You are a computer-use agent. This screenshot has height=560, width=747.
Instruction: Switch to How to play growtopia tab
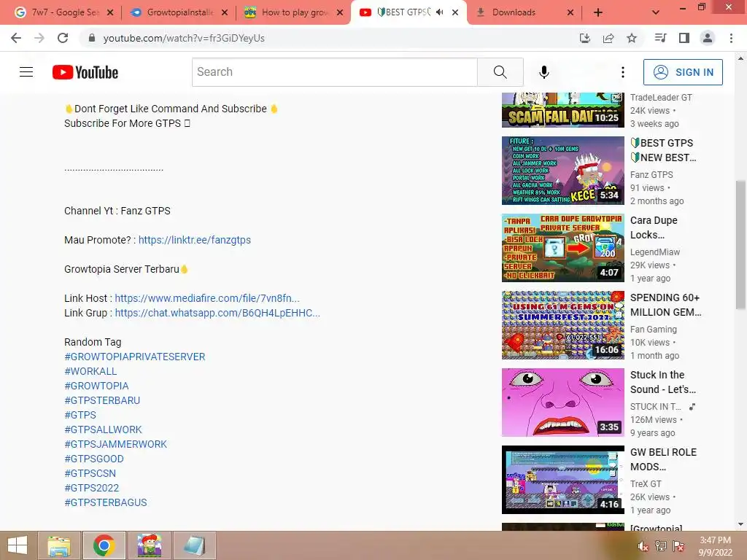tap(293, 12)
